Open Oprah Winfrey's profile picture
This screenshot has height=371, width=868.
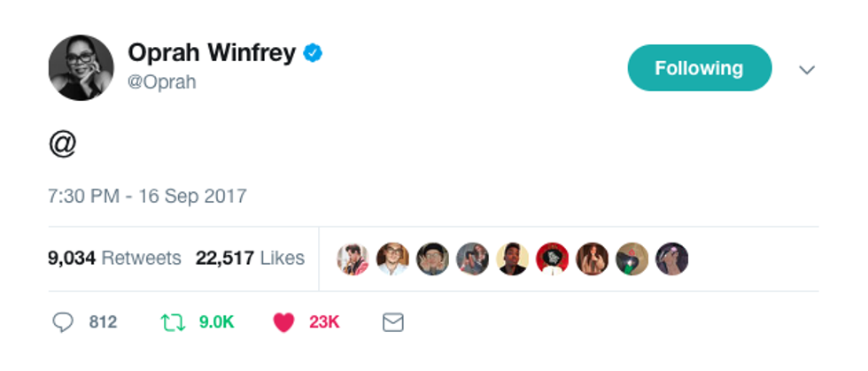pyautogui.click(x=81, y=68)
